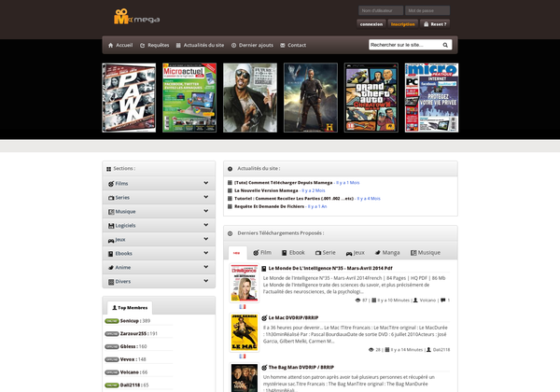
Task: Switch to the Serie downloads tab
Action: (326, 253)
